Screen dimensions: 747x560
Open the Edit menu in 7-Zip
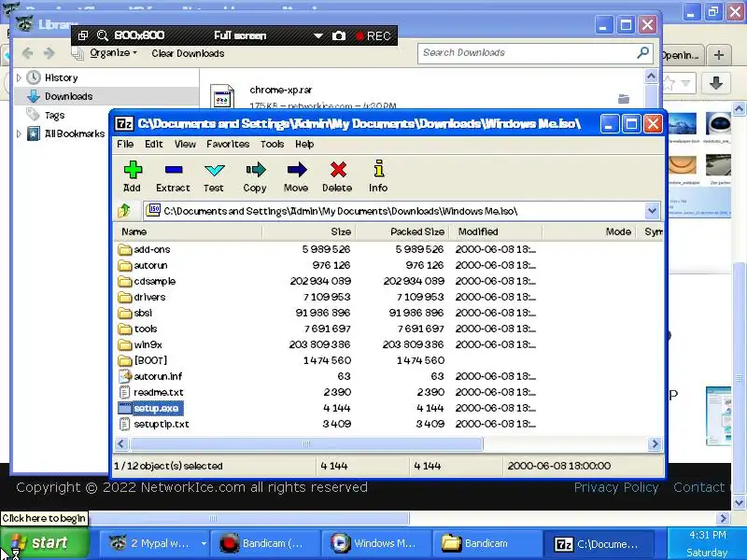(x=154, y=144)
